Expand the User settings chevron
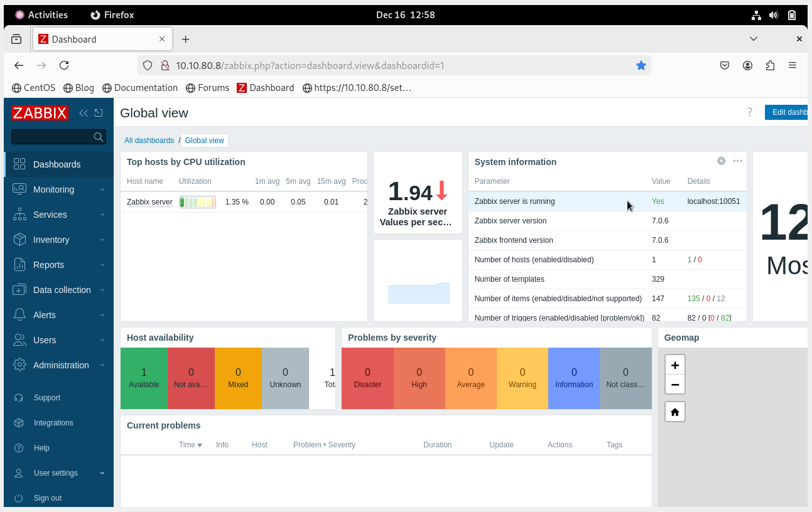This screenshot has width=812, height=512. 102,473
